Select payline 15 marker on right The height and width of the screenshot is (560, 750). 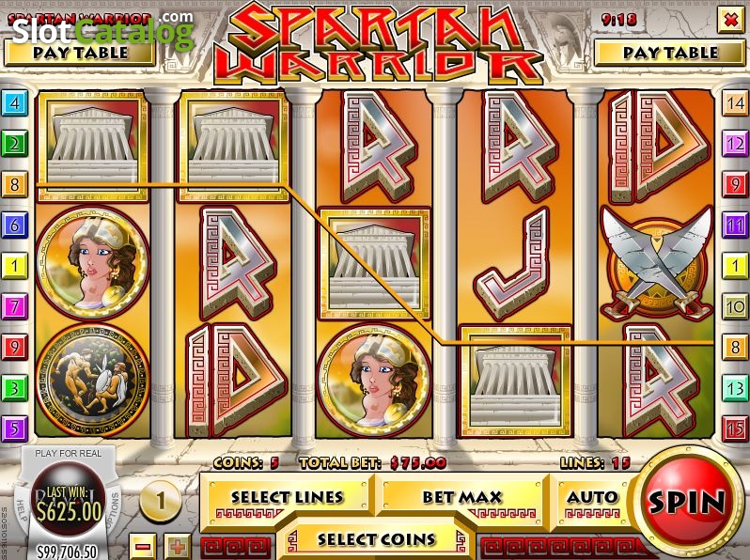(x=735, y=428)
